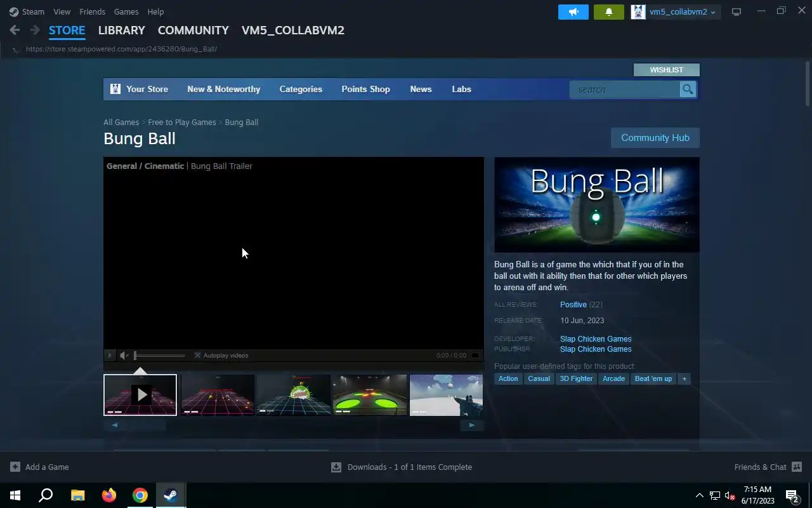The image size is (812, 508).
Task: Click the Steam taskbar icon
Action: pos(171,495)
